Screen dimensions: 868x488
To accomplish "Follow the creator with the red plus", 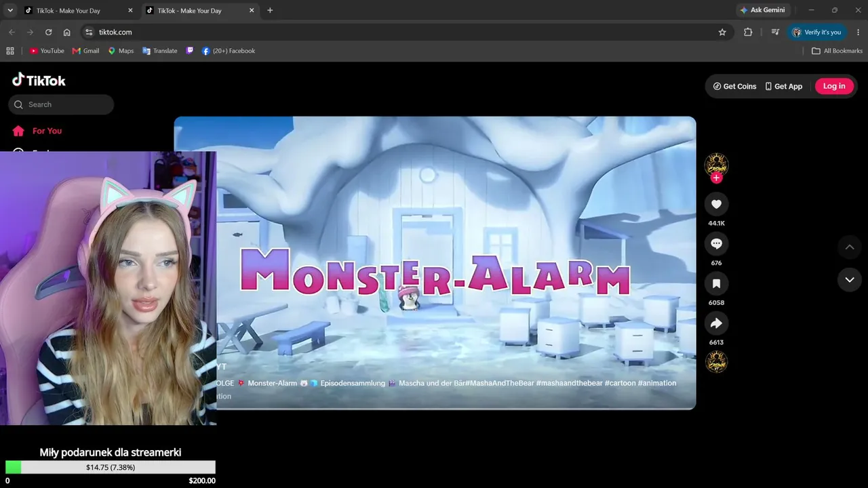I will [x=716, y=178].
